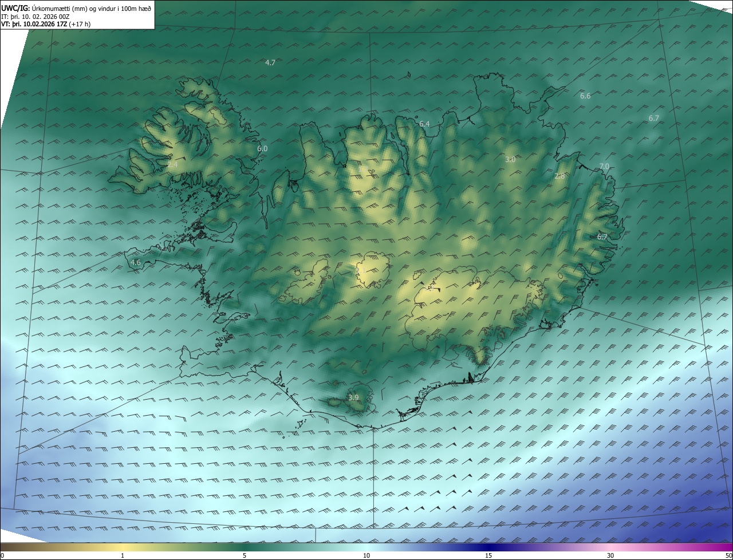Click the 2.4 value label in the Westfjords
The height and width of the screenshot is (560, 733).
pyautogui.click(x=172, y=164)
